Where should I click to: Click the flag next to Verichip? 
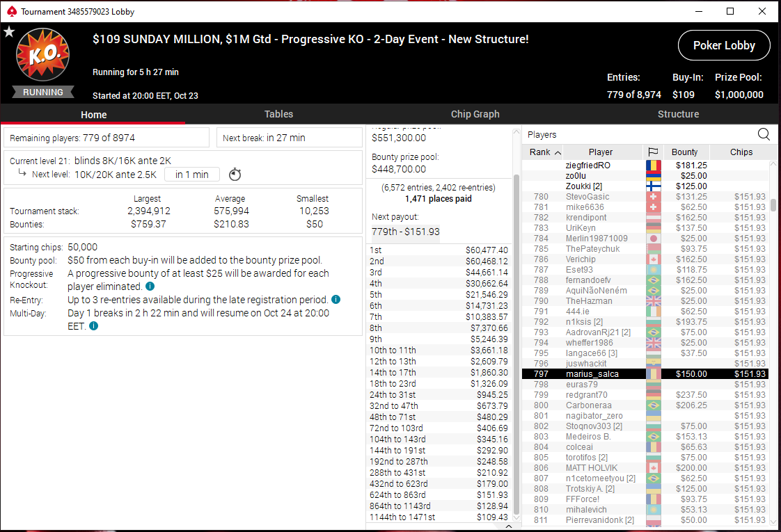(x=654, y=259)
